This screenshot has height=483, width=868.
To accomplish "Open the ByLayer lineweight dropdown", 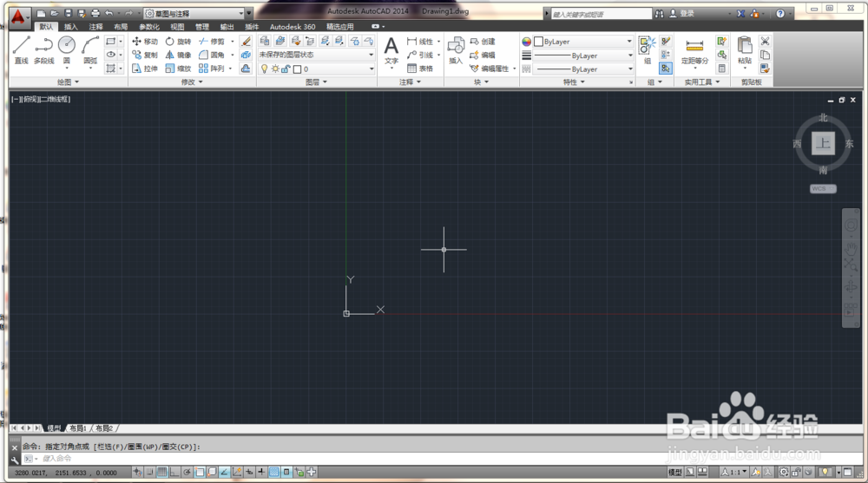I will [583, 55].
